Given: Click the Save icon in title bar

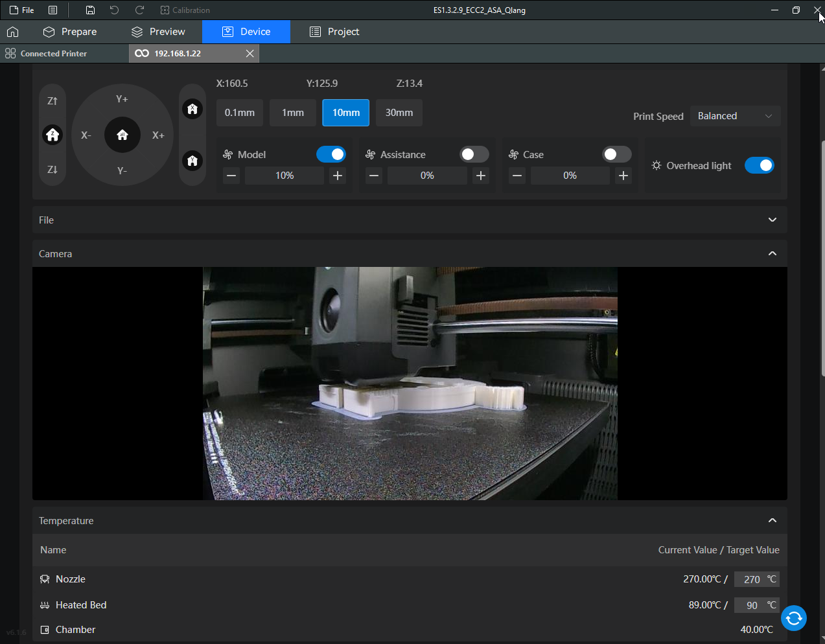Looking at the screenshot, I should [x=90, y=10].
